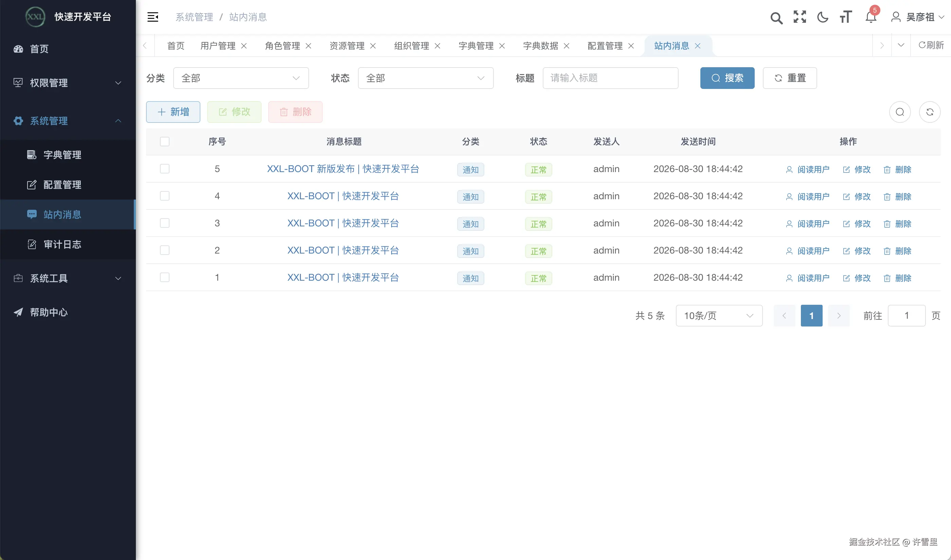The width and height of the screenshot is (951, 560).
Task: Check the checkbox for row 5
Action: (165, 169)
